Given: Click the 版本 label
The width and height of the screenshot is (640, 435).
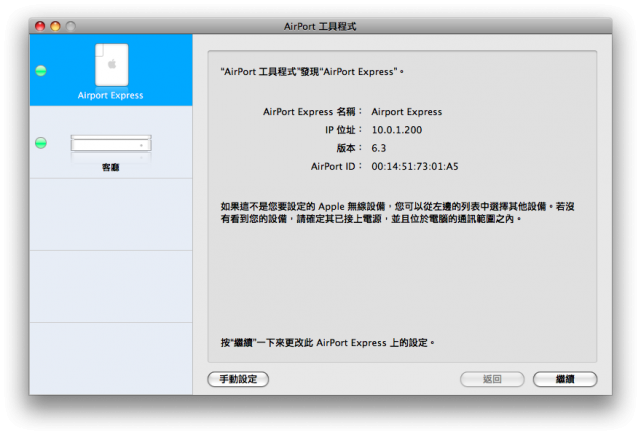Looking at the screenshot, I should [x=349, y=148].
